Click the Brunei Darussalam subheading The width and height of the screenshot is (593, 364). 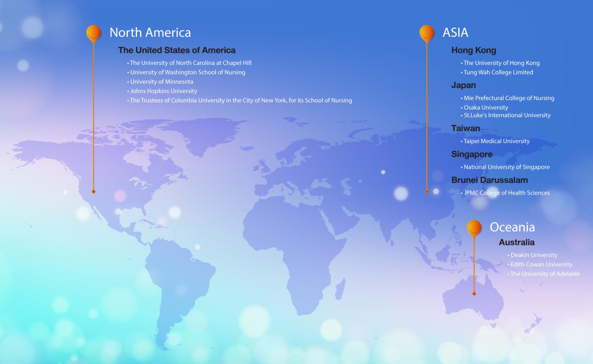point(490,180)
